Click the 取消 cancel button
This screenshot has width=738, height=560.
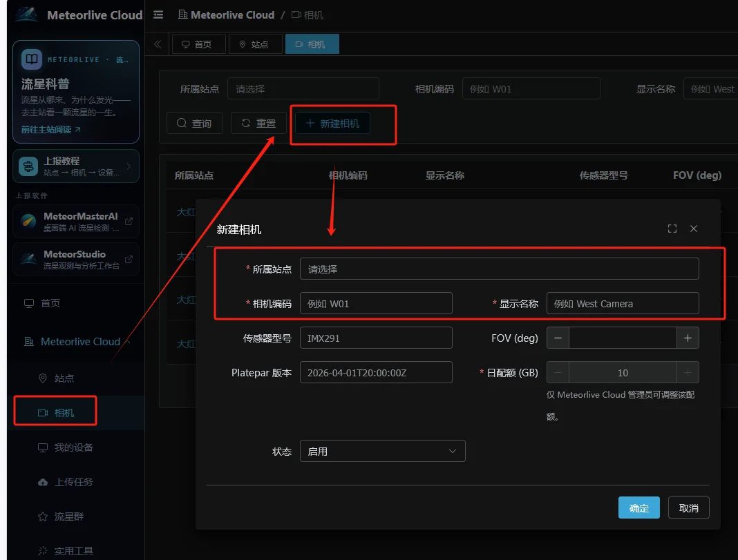pyautogui.click(x=688, y=508)
